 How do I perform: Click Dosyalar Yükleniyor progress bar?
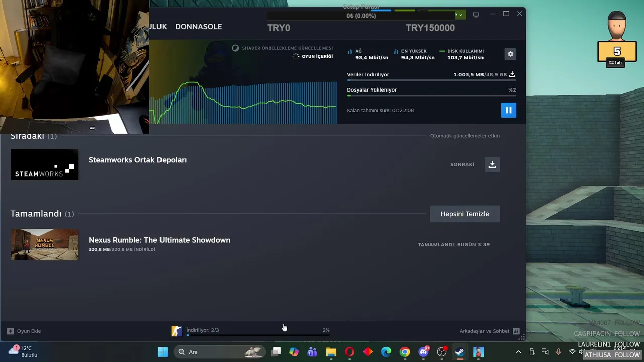tap(431, 96)
